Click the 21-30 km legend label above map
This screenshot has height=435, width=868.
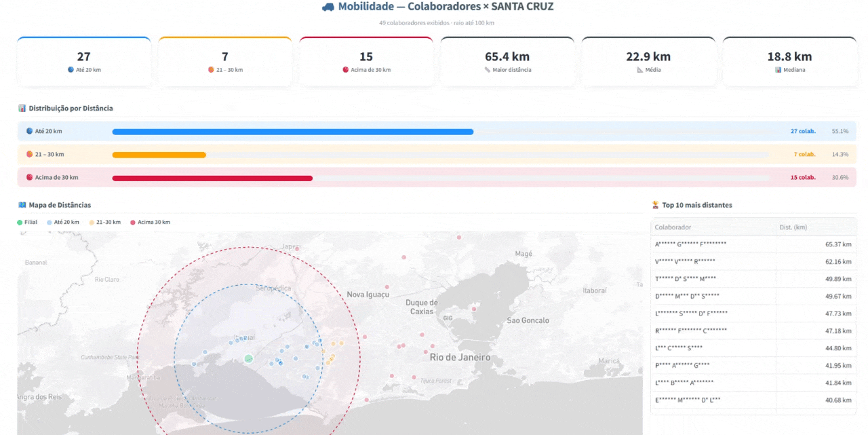tap(108, 223)
